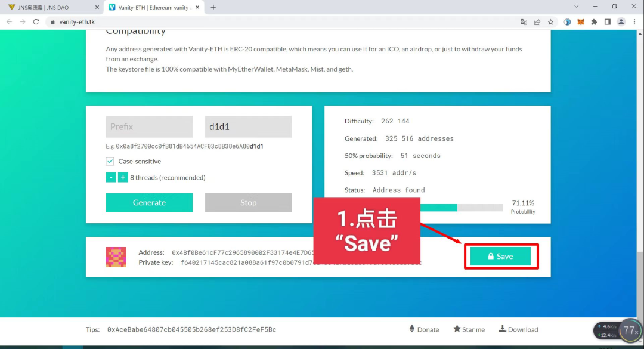
Task: Decrease thread count with minus button
Action: [111, 177]
